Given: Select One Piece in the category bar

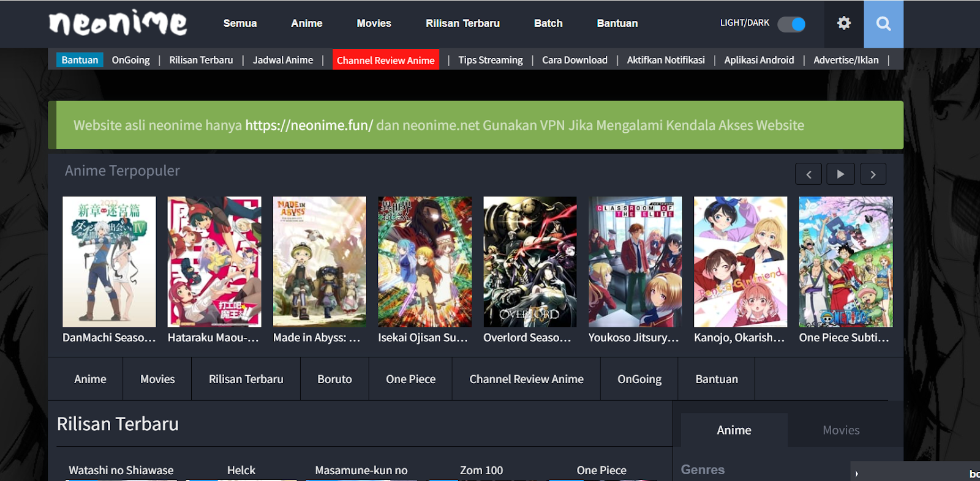Looking at the screenshot, I should (x=411, y=379).
